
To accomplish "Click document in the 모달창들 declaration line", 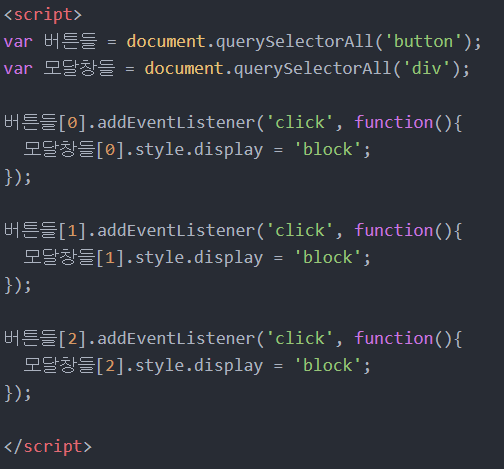I will pyautogui.click(x=184, y=69).
